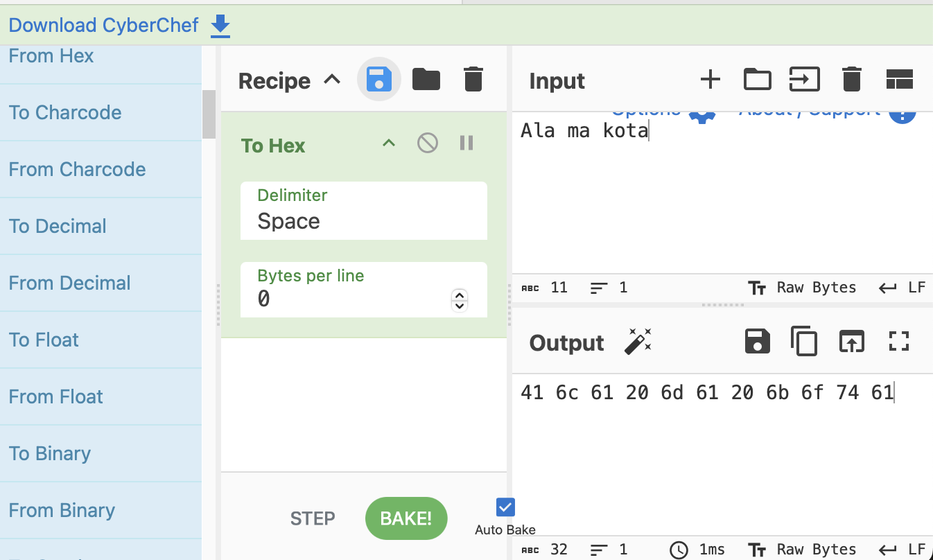Uncheck the Auto Bake checkbox
This screenshot has width=933, height=560.
tap(505, 507)
